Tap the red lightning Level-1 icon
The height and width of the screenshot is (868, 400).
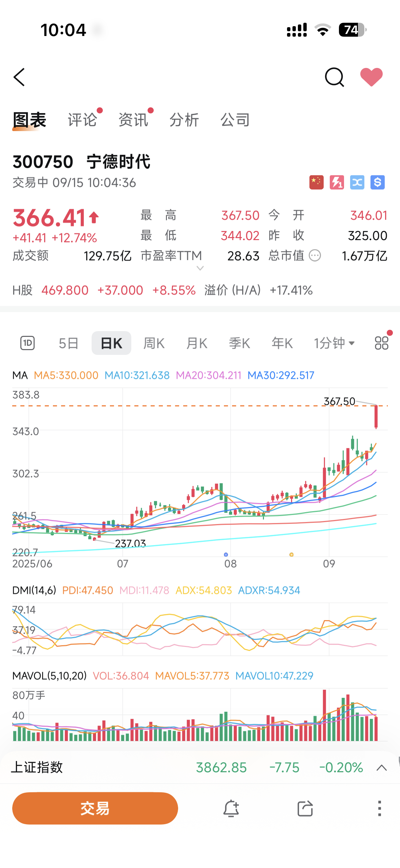click(x=337, y=182)
